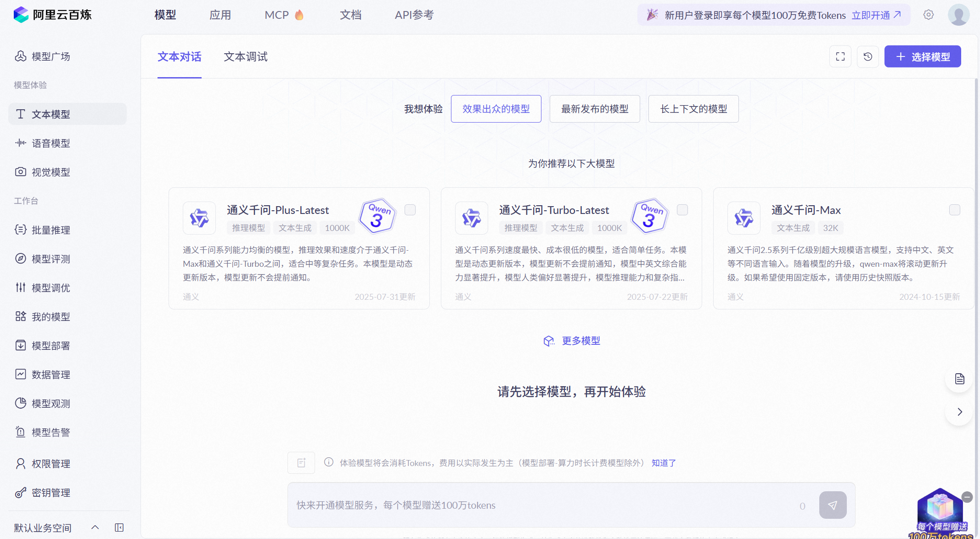
Task: Check the 通义千问-Plus-Latest model checkbox
Action: point(410,210)
